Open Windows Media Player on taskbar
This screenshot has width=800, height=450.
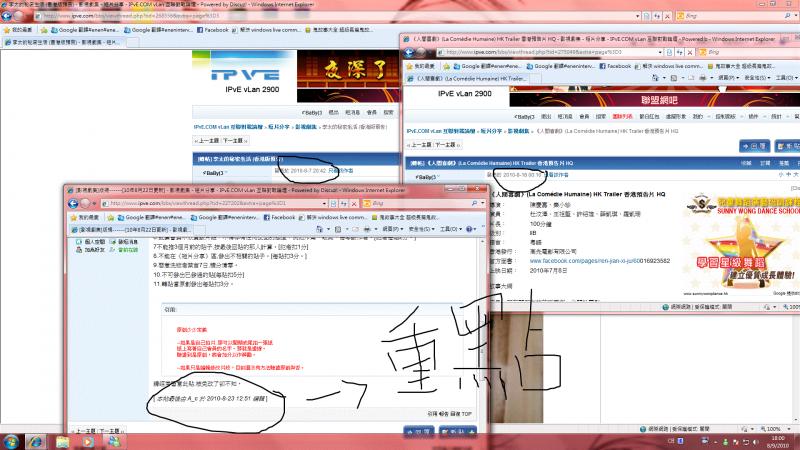(88, 441)
